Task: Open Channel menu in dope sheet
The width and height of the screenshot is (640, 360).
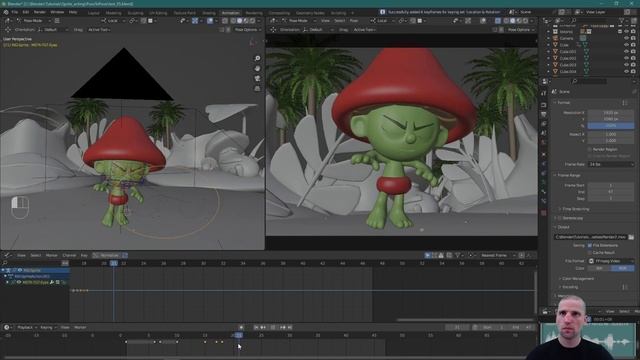Action: (69, 256)
